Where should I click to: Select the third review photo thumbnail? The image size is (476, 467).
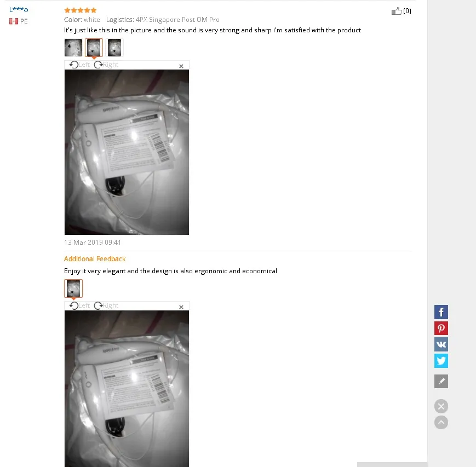(114, 48)
